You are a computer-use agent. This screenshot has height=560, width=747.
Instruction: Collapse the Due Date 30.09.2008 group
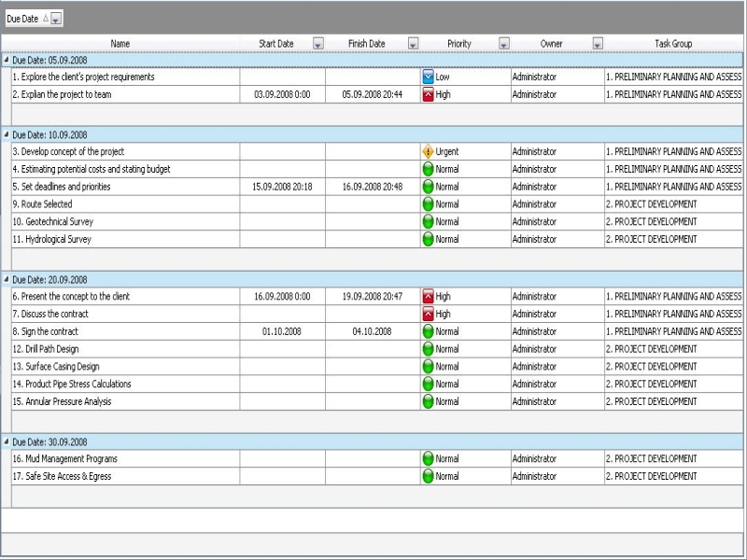coord(7,441)
